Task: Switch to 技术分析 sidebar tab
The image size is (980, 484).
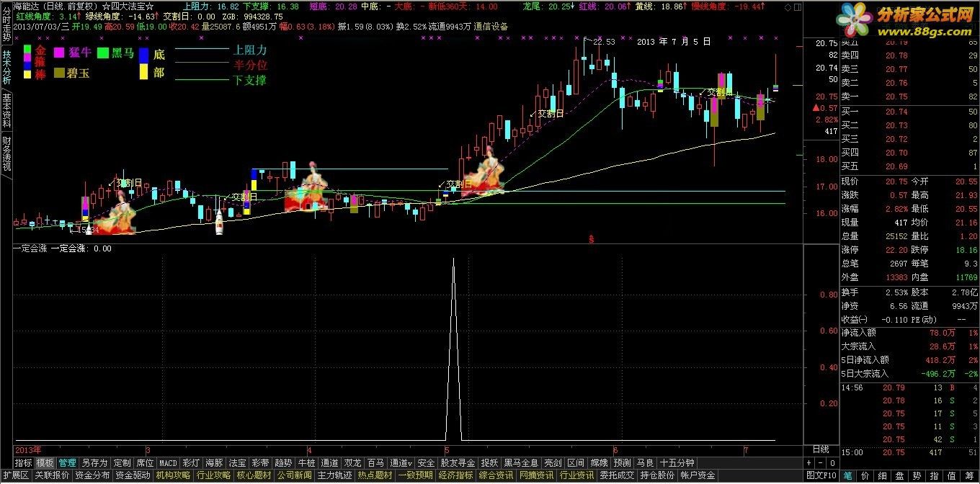Action: pos(6,67)
